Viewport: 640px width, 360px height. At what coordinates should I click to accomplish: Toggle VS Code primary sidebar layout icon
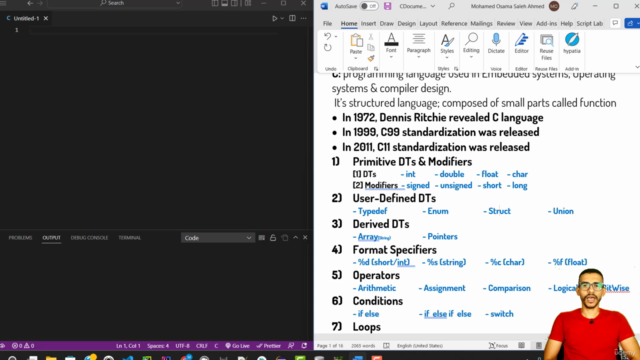pyautogui.click(x=215, y=3)
